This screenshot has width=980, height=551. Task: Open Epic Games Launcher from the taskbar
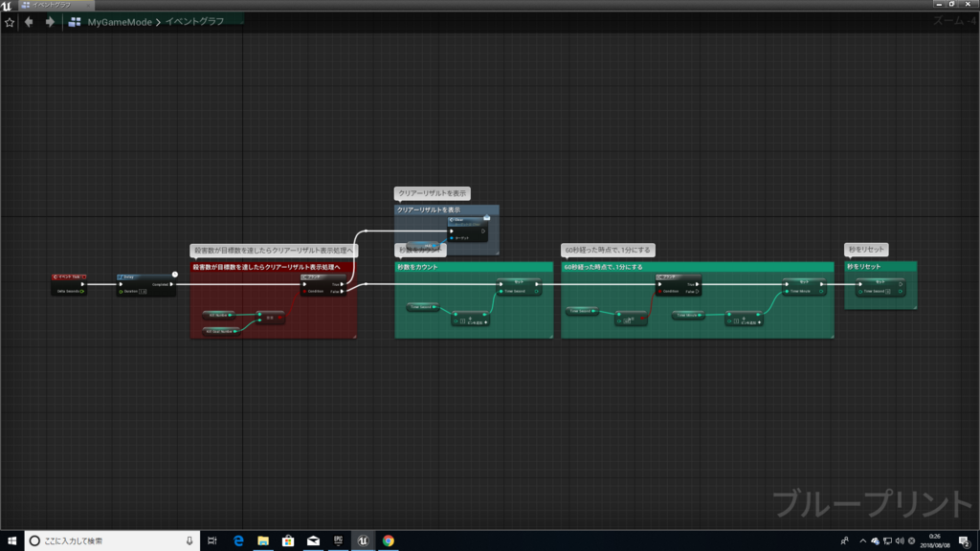pos(338,540)
